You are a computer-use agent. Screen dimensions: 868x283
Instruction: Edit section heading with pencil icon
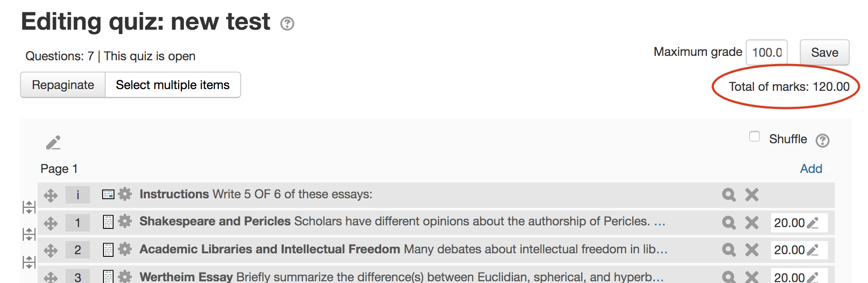point(53,142)
